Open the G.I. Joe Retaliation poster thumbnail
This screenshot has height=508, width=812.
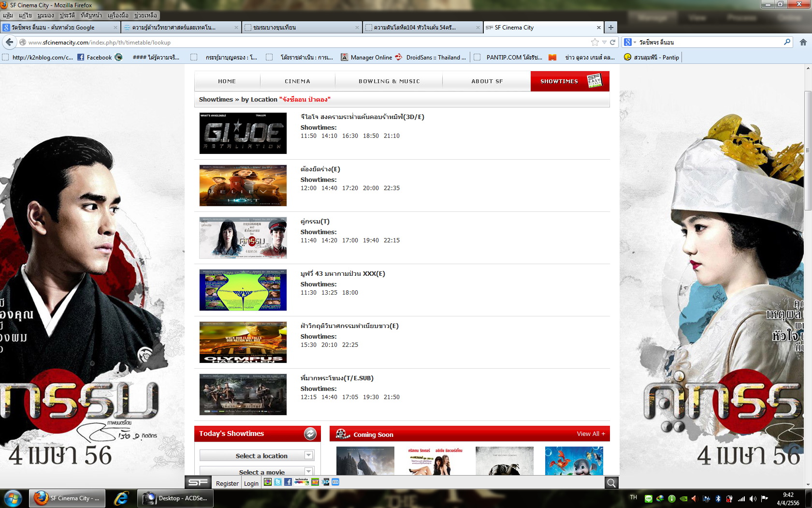point(243,133)
